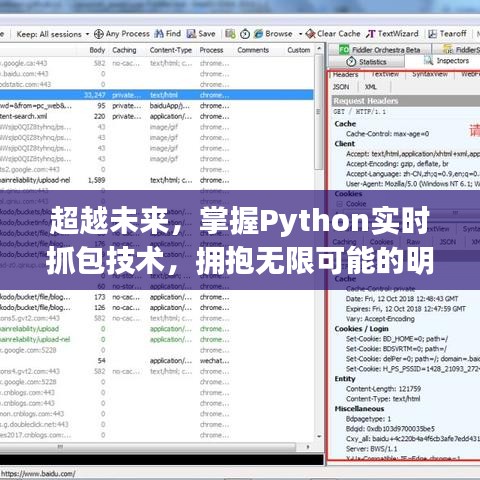Click the Any Process target icon
The width and height of the screenshot is (480, 480).
pos(99,34)
